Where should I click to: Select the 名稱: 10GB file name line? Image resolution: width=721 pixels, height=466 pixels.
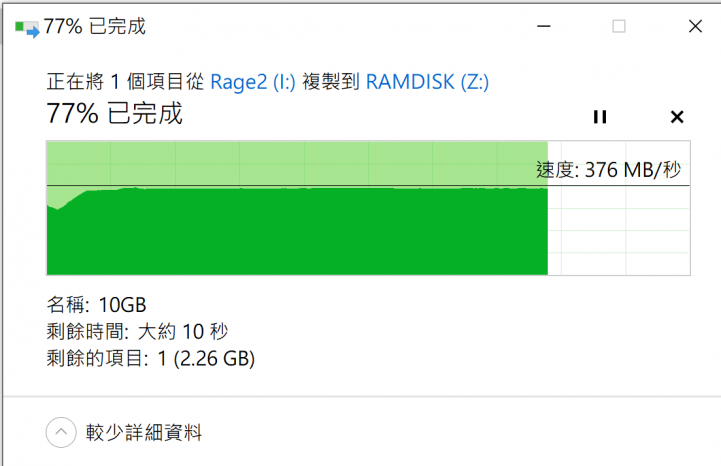coord(96,305)
